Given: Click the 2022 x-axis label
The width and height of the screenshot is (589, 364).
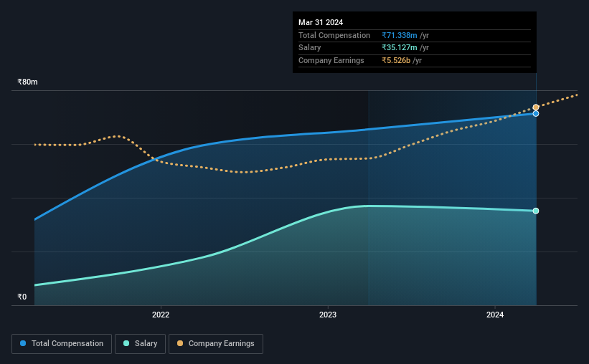Looking at the screenshot, I should pyautogui.click(x=161, y=315).
